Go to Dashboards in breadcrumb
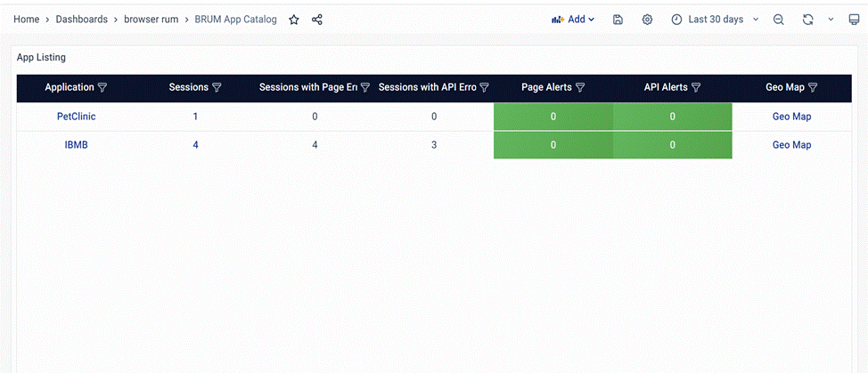 click(81, 20)
